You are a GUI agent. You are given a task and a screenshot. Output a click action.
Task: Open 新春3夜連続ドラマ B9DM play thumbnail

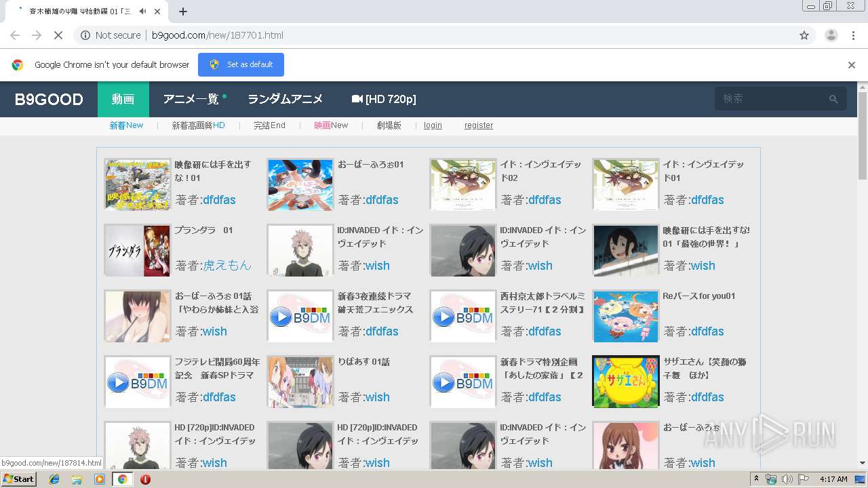point(300,316)
